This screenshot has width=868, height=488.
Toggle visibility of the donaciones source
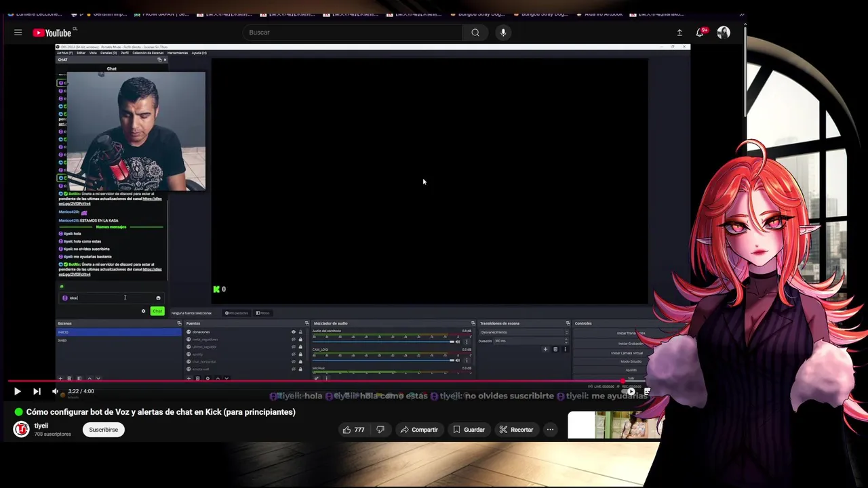click(x=294, y=332)
